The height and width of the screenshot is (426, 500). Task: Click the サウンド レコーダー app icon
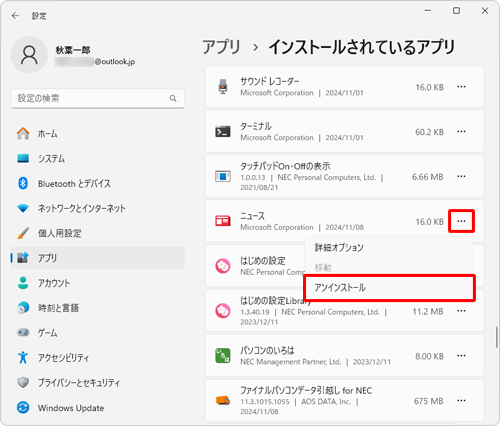click(223, 87)
